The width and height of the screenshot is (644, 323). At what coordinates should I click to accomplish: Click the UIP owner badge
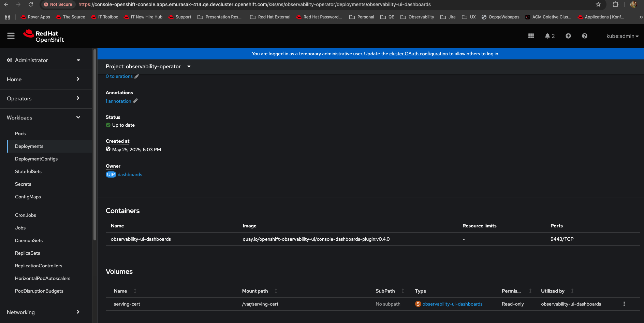coord(111,174)
